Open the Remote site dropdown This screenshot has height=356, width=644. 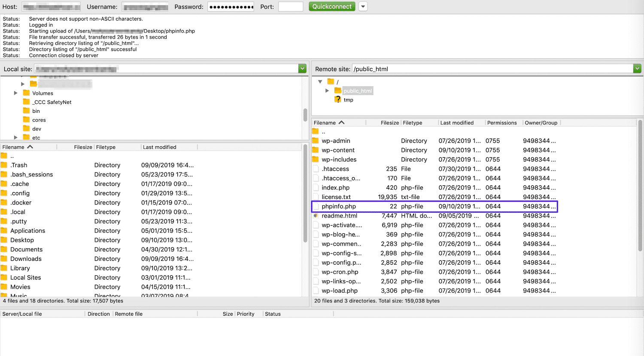coord(637,68)
